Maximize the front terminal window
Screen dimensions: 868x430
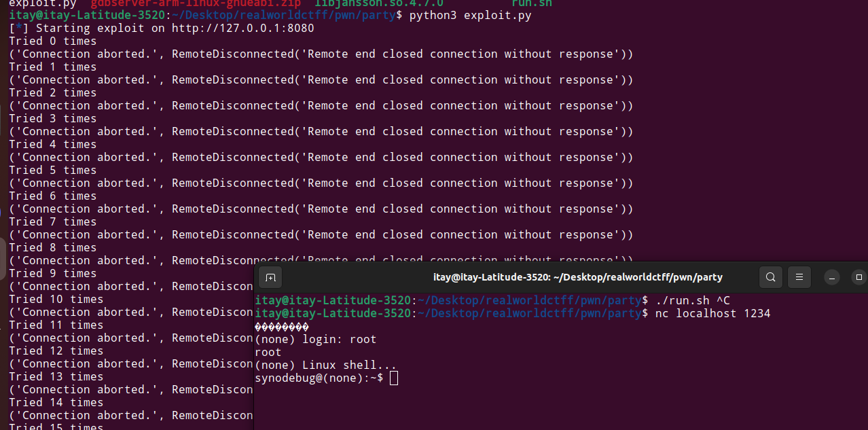tap(858, 277)
